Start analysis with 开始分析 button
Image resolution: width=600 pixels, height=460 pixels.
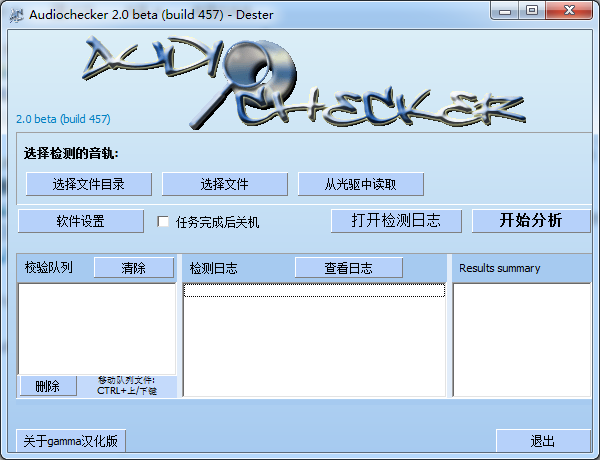click(531, 221)
